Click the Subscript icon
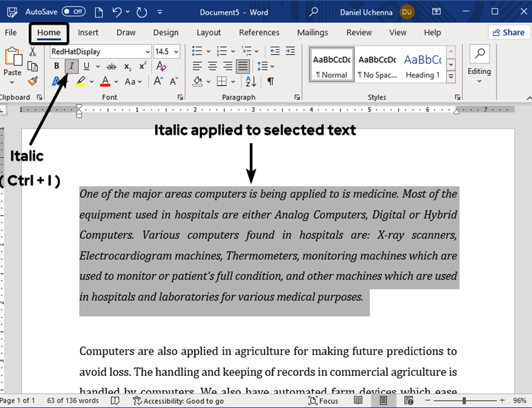The height and width of the screenshot is (408, 532). (127, 67)
